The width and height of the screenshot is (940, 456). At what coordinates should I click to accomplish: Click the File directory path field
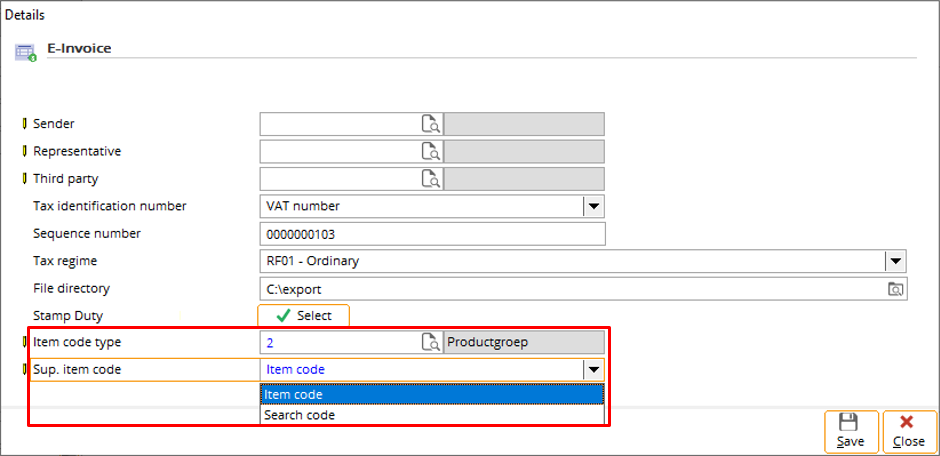[x=573, y=289]
